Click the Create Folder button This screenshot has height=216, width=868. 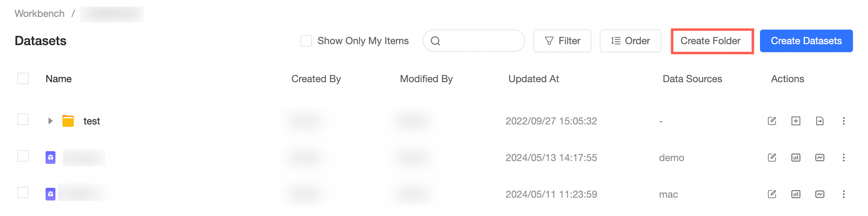point(711,41)
